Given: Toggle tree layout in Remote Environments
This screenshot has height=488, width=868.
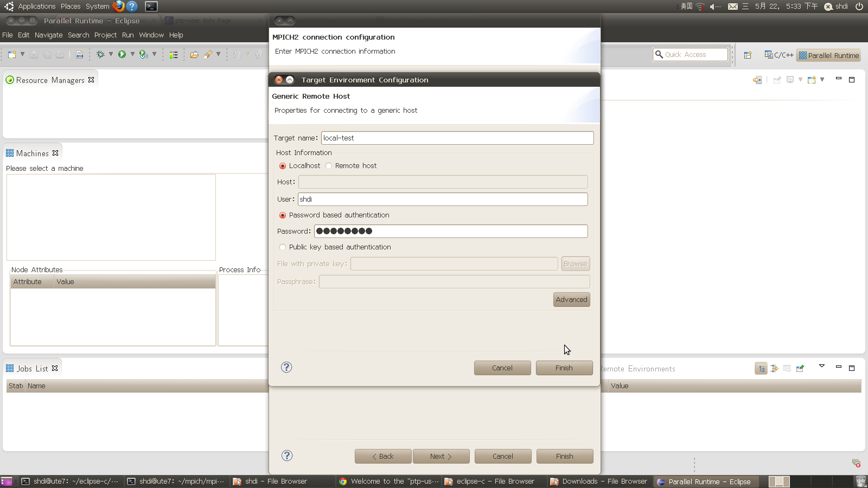Looking at the screenshot, I should (x=761, y=369).
